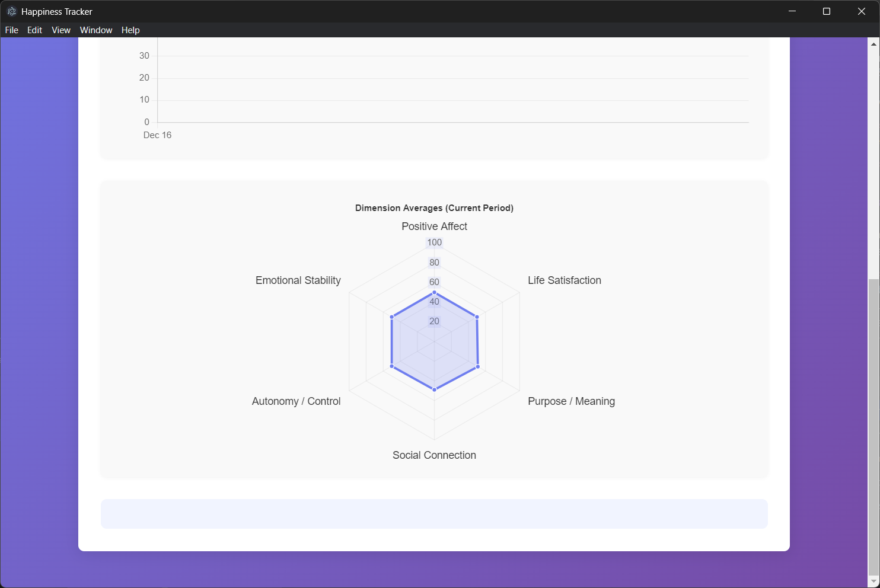Click the scrollbar down arrow
Image resolution: width=880 pixels, height=588 pixels.
point(873,581)
